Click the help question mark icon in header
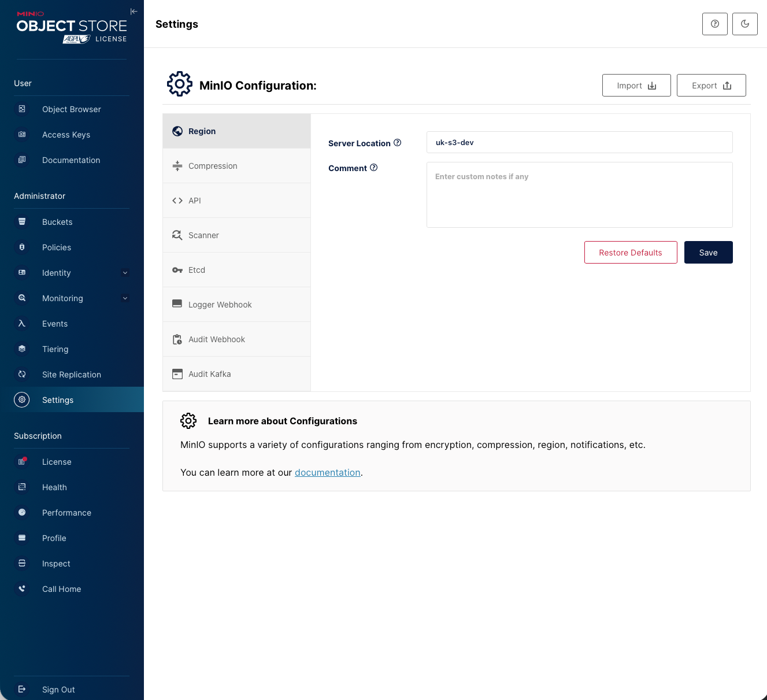 (714, 24)
